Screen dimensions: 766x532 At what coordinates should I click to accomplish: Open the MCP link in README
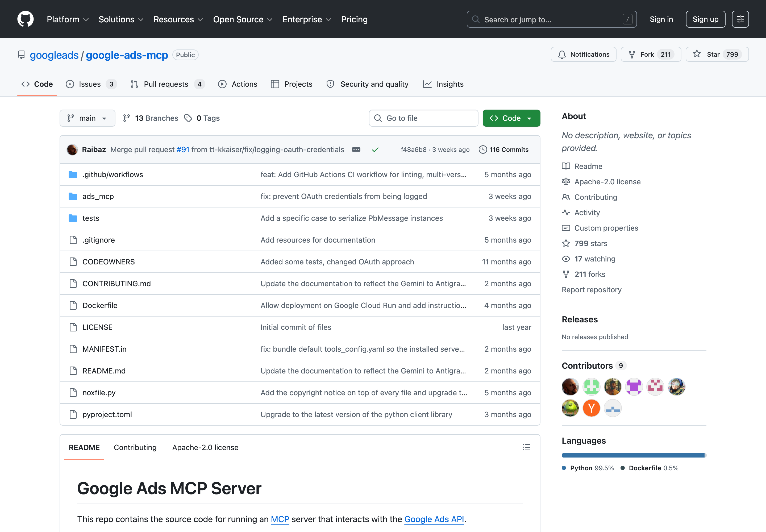(280, 519)
